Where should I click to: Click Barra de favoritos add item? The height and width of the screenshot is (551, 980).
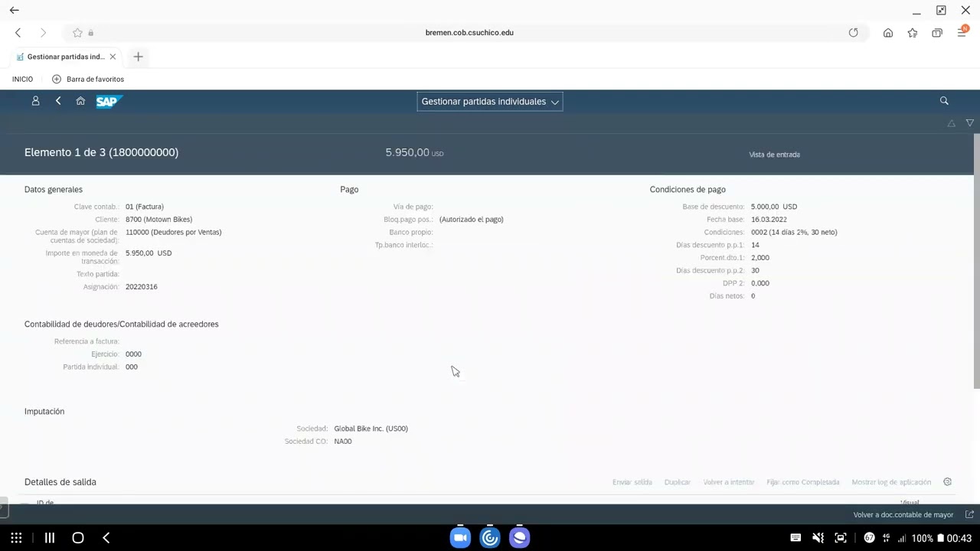pos(88,79)
